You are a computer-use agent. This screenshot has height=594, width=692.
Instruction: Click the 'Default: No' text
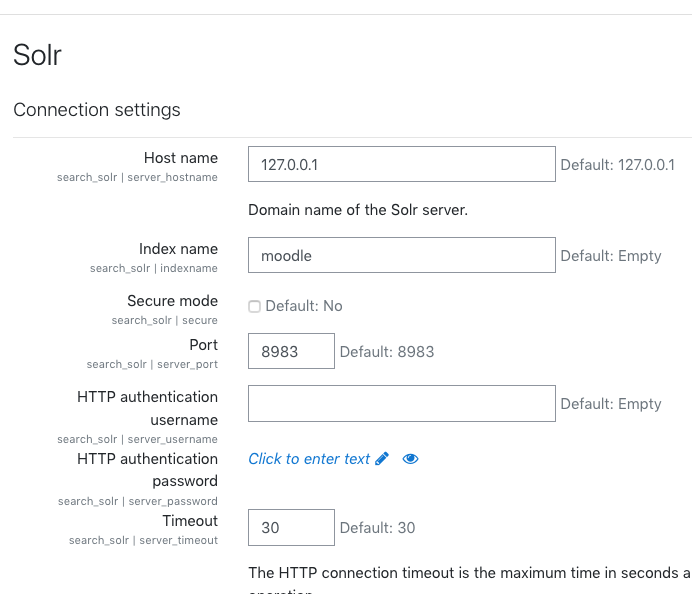(304, 306)
